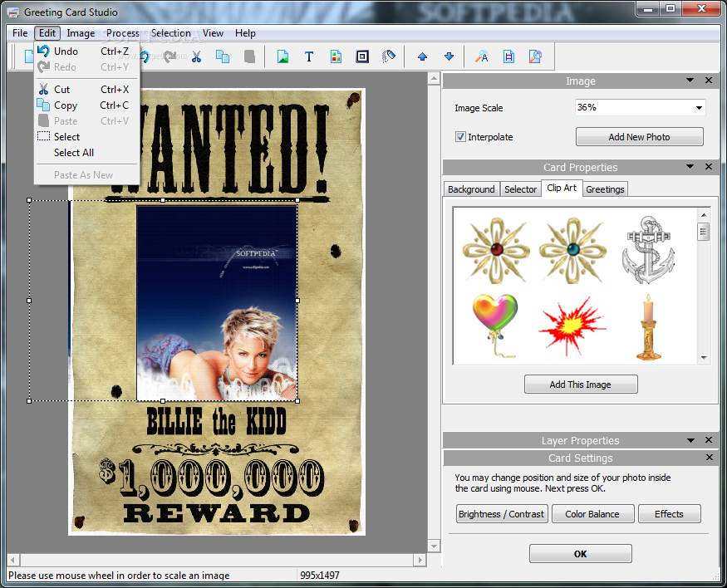Click the colored squares clip art icon
Image resolution: width=727 pixels, height=588 pixels.
(336, 57)
